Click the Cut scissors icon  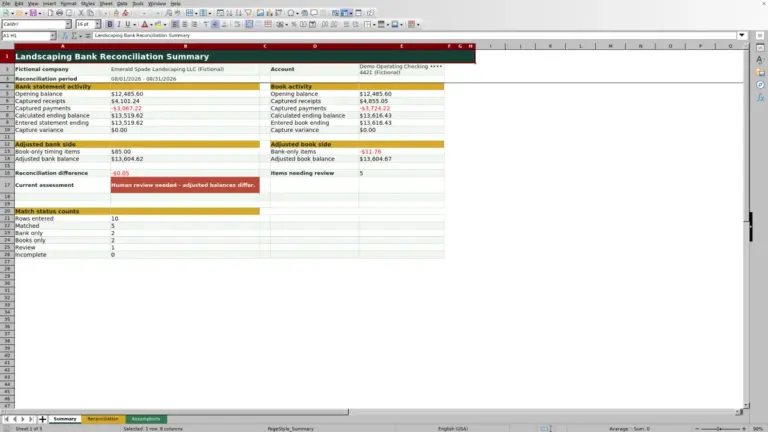coord(81,13)
